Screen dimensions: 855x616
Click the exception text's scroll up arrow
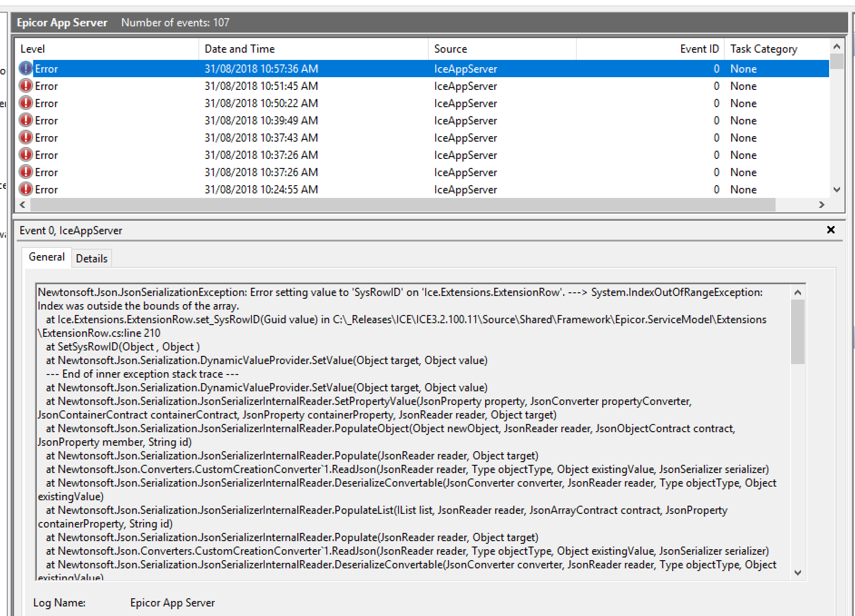[798, 292]
